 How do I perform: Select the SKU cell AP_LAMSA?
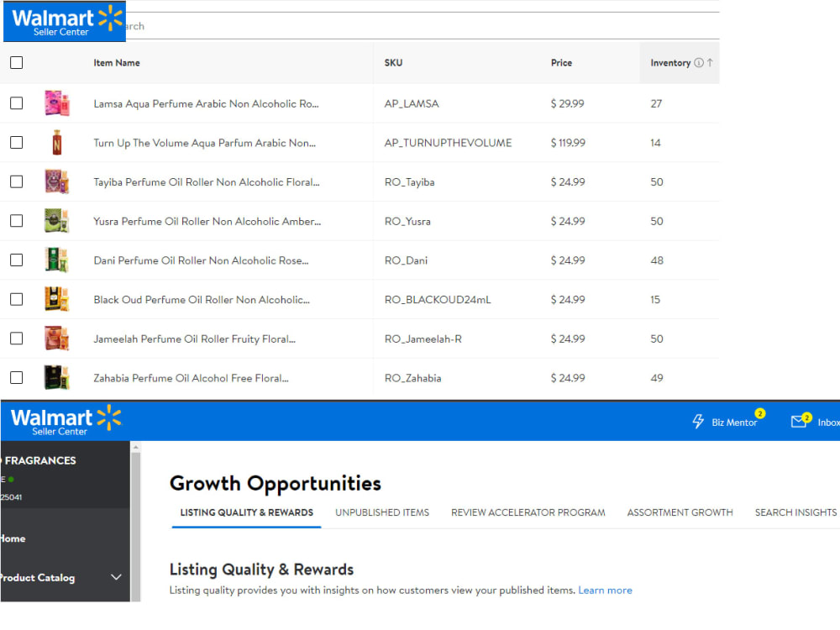[x=412, y=103]
